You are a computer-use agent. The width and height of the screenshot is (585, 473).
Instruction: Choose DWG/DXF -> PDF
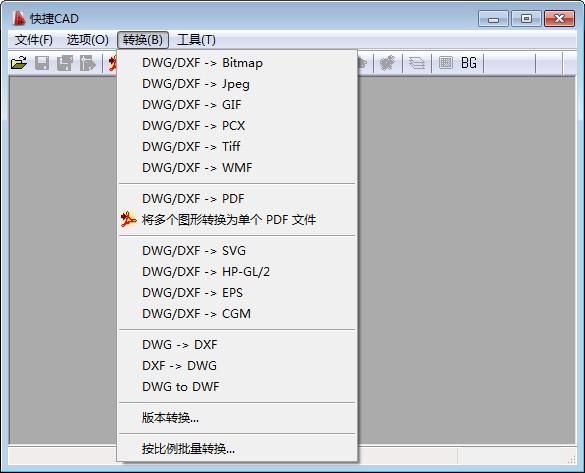point(237,198)
